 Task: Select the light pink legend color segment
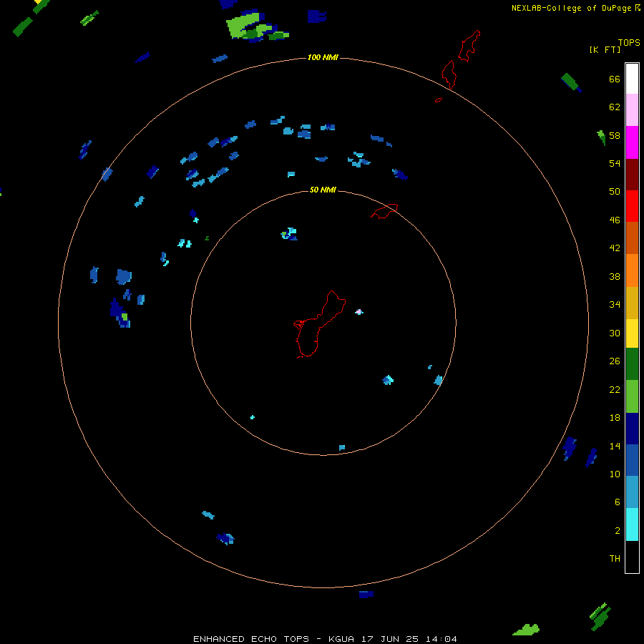(632, 110)
